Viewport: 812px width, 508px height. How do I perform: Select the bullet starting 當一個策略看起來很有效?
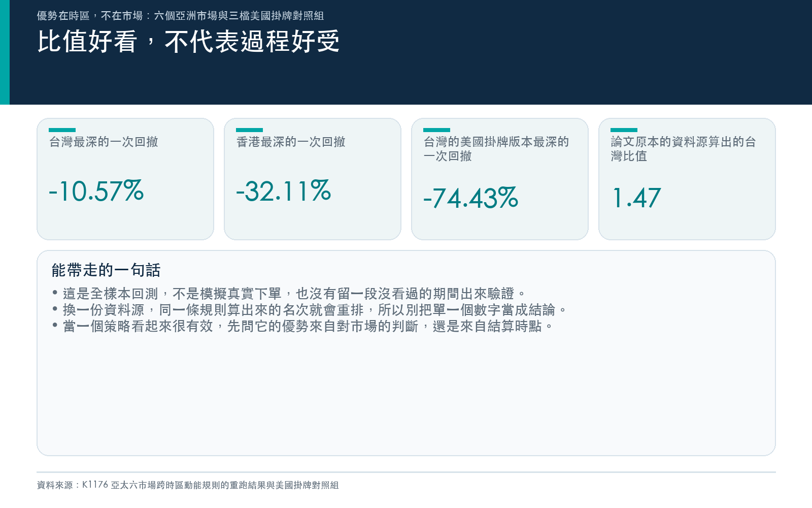point(302,326)
